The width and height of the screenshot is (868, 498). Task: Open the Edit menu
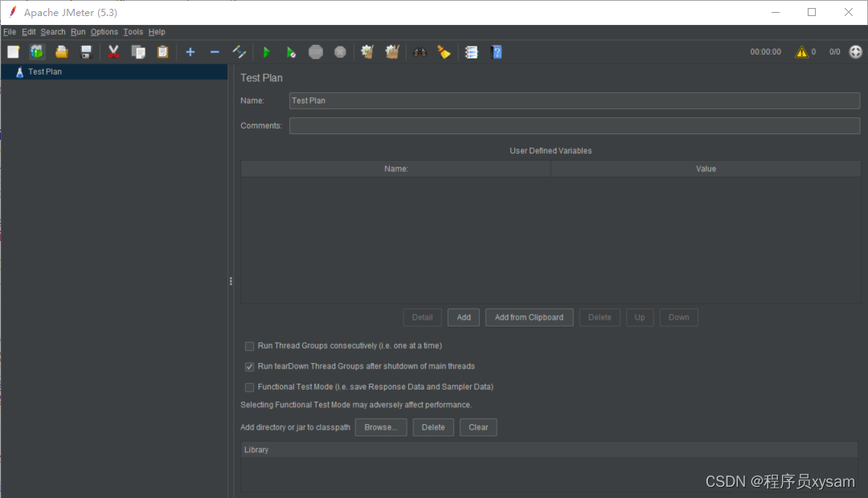tap(29, 32)
